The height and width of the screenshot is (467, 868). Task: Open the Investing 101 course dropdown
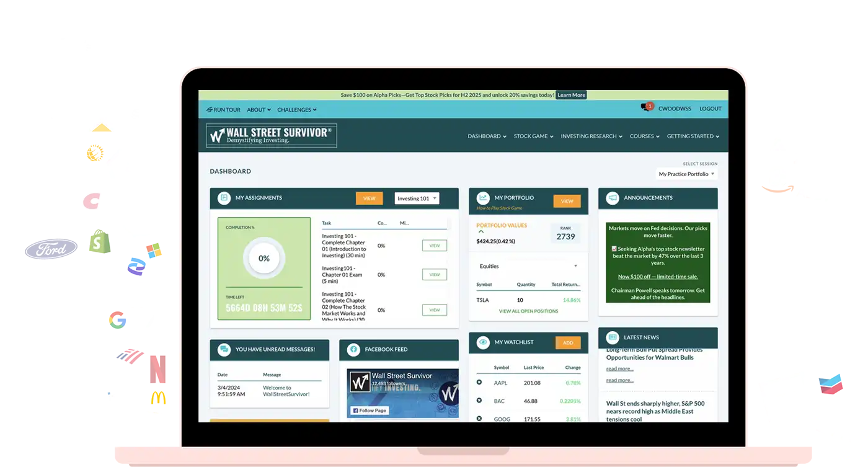pos(417,198)
